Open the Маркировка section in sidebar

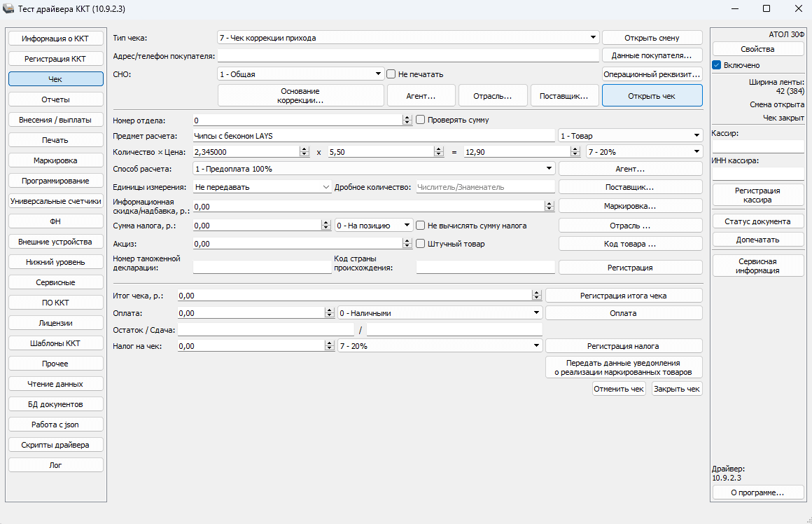(55, 160)
